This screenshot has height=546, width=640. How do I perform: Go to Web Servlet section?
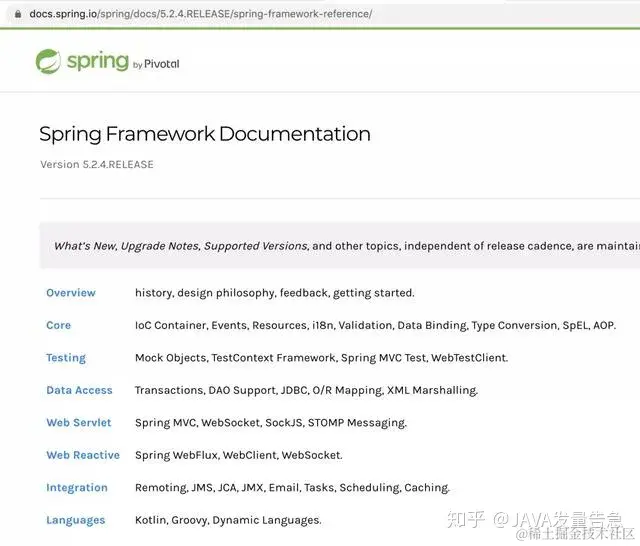pyautogui.click(x=78, y=422)
